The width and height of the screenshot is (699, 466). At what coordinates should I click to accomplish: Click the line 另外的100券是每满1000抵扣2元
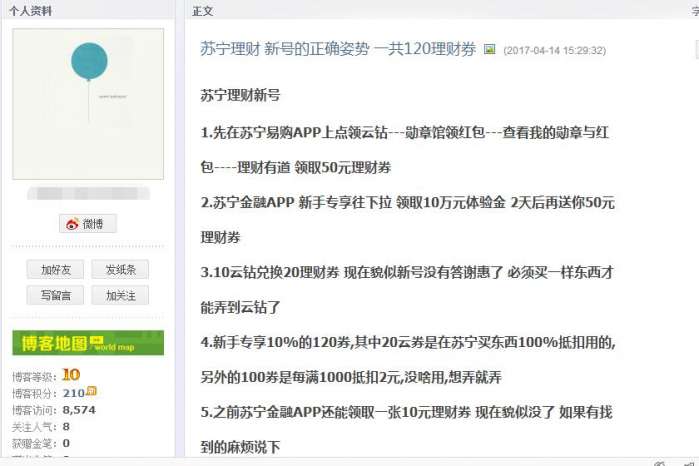351,377
